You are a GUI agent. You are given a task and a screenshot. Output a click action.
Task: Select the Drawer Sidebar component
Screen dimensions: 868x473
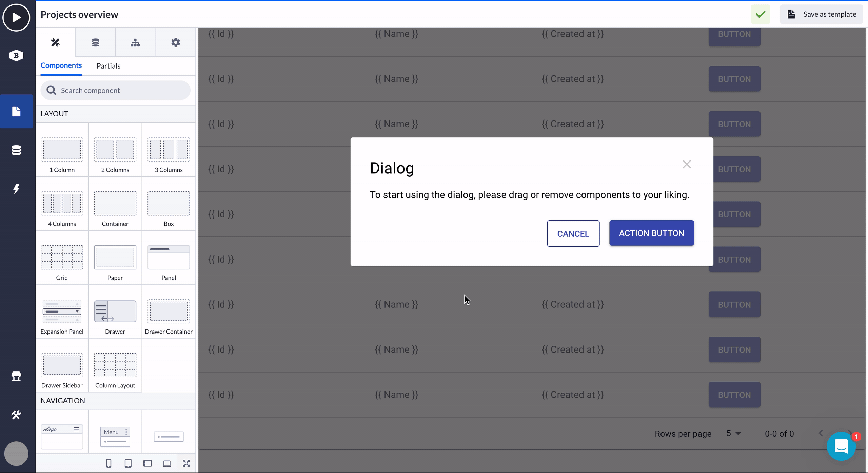click(x=62, y=365)
